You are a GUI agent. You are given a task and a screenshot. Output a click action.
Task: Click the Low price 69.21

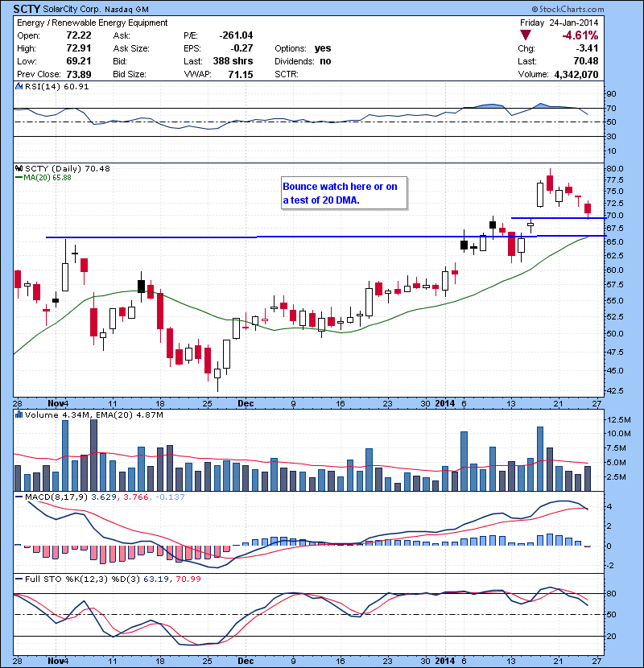79,61
